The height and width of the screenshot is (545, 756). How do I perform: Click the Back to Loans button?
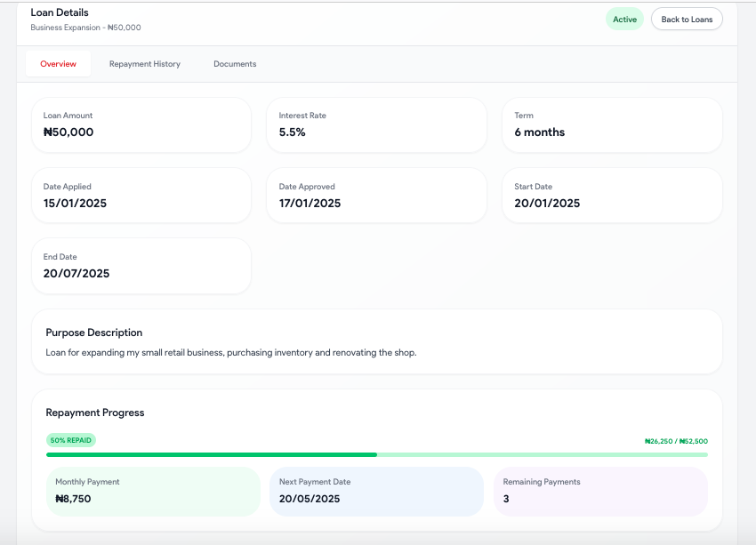coord(687,20)
